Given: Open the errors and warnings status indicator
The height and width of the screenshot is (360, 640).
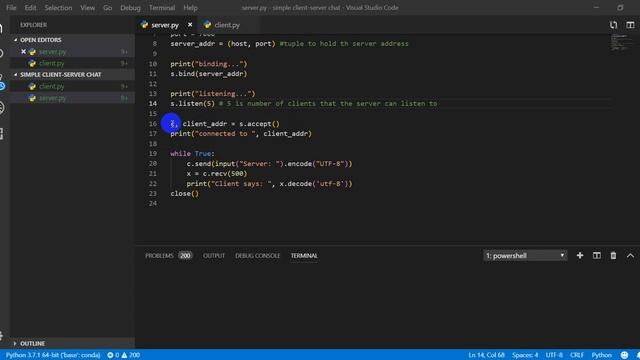Looking at the screenshot, I should tap(124, 355).
